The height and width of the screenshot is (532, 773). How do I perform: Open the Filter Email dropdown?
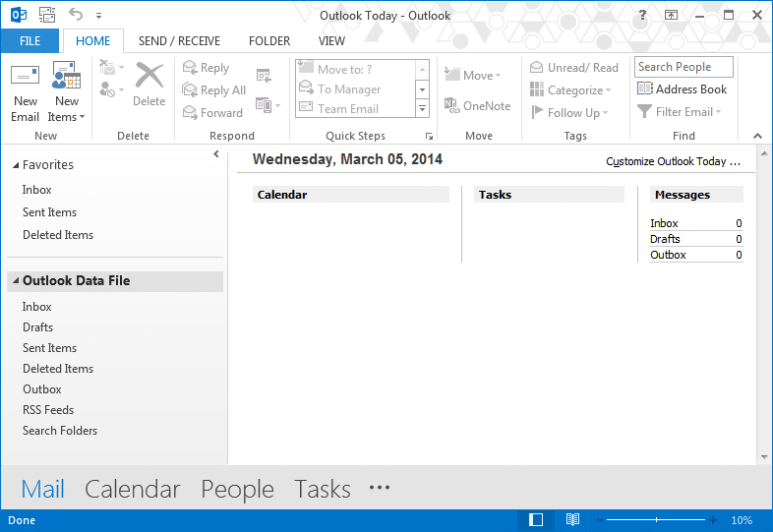680,112
